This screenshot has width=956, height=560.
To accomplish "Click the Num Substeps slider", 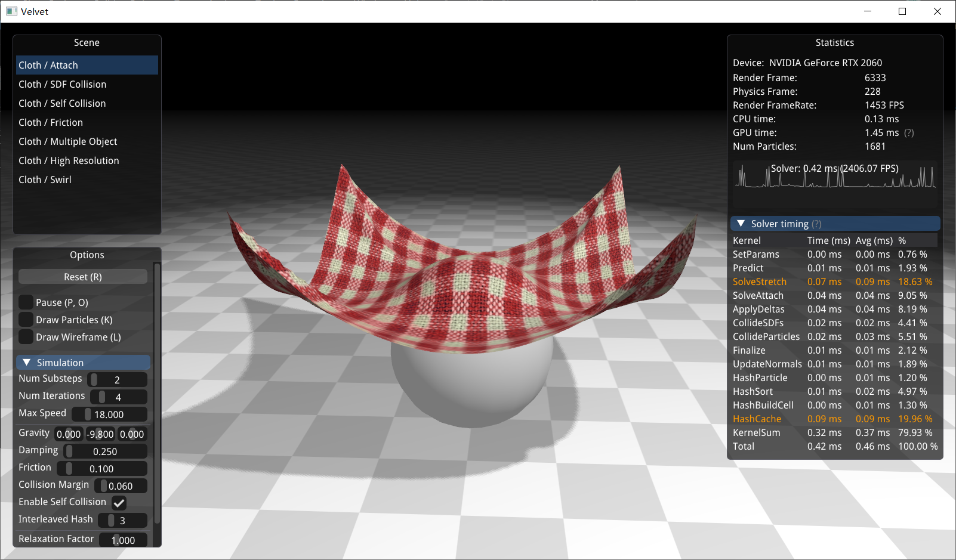I will (x=117, y=380).
